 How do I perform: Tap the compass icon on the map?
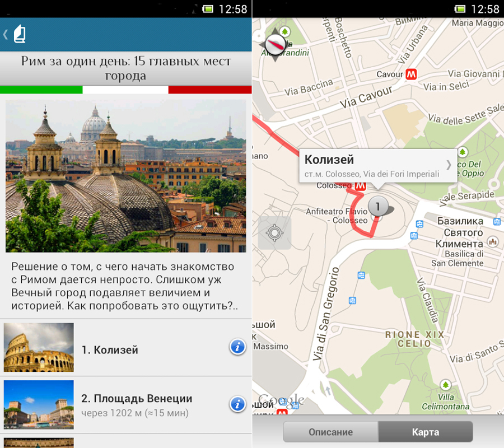pyautogui.click(x=275, y=45)
